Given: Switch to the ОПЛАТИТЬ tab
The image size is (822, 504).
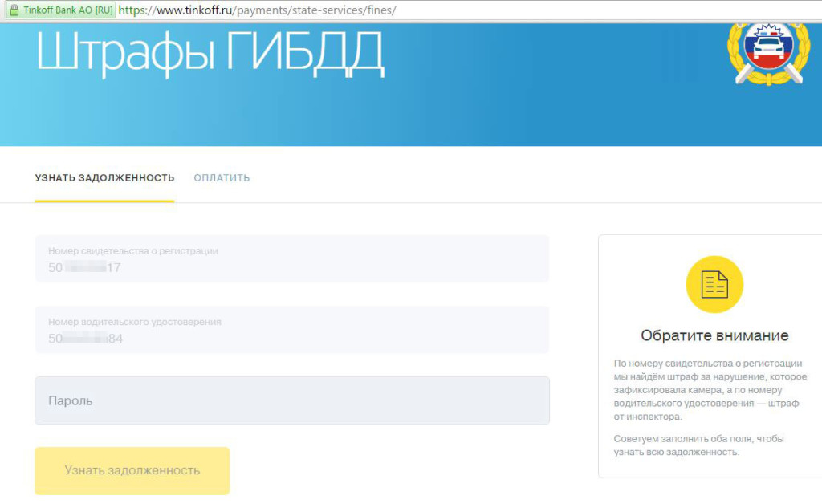Looking at the screenshot, I should (x=222, y=178).
